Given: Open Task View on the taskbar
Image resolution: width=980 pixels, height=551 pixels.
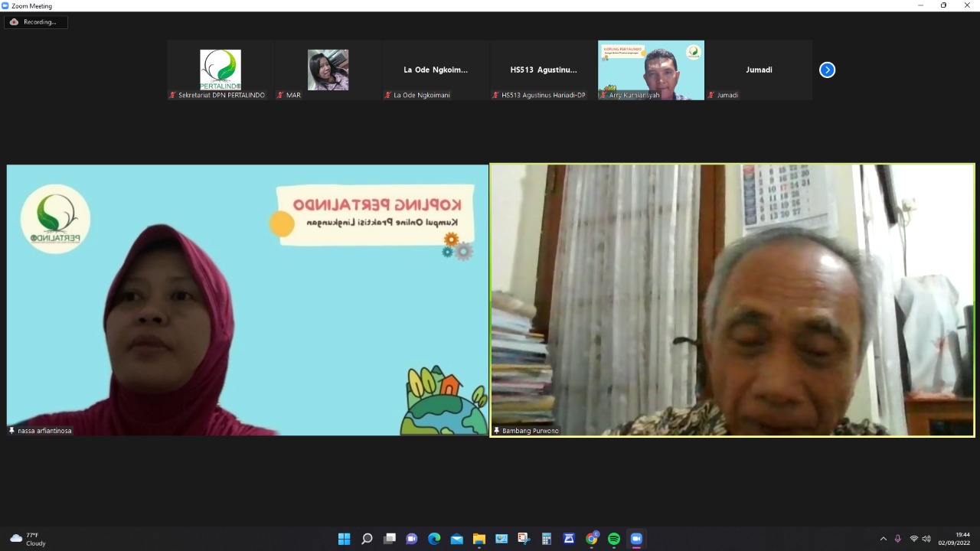Looking at the screenshot, I should tap(390, 539).
